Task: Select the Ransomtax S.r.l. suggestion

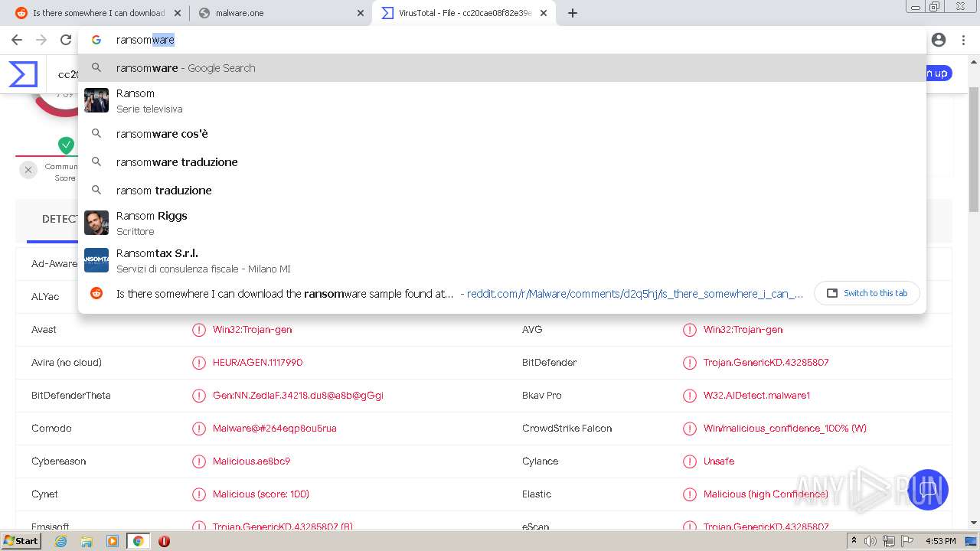Action: pyautogui.click(x=501, y=260)
